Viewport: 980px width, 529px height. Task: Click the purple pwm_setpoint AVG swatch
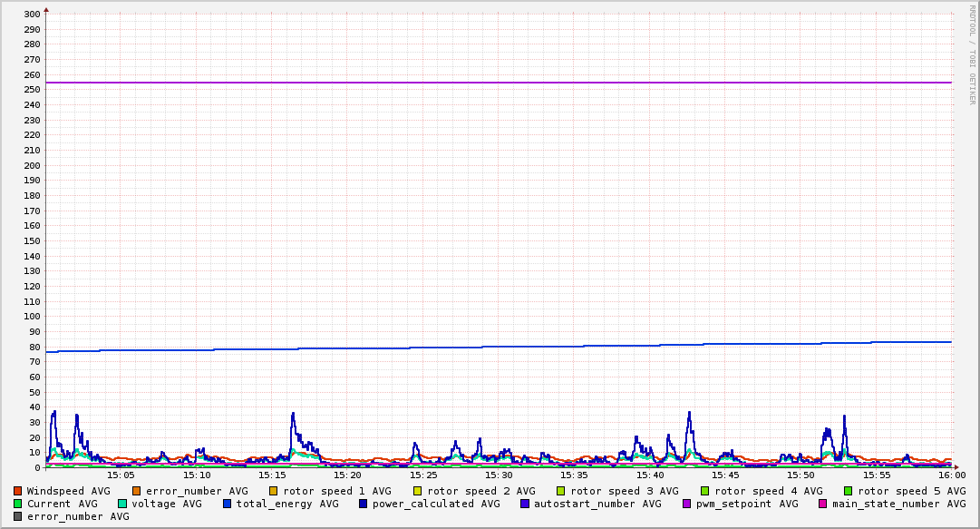pyautogui.click(x=686, y=504)
